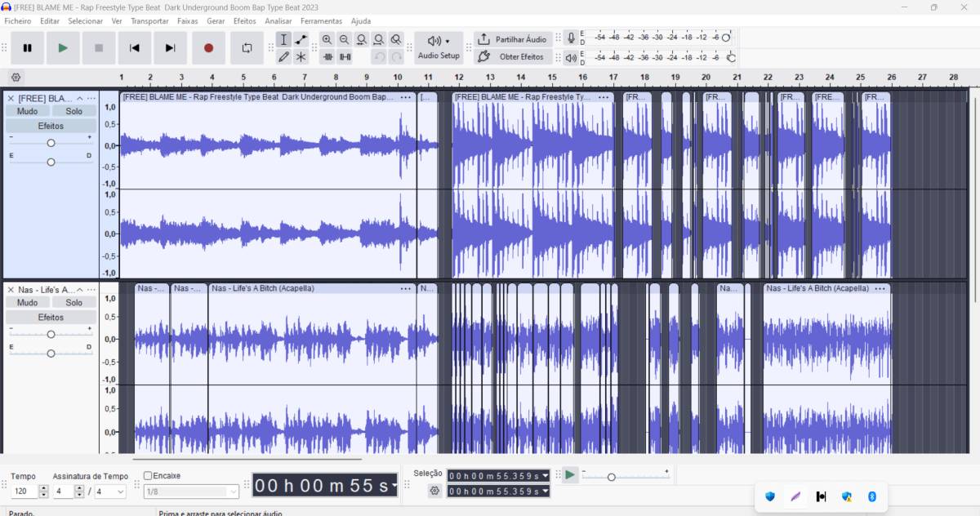
Task: Open the Faixas menu
Action: point(188,21)
